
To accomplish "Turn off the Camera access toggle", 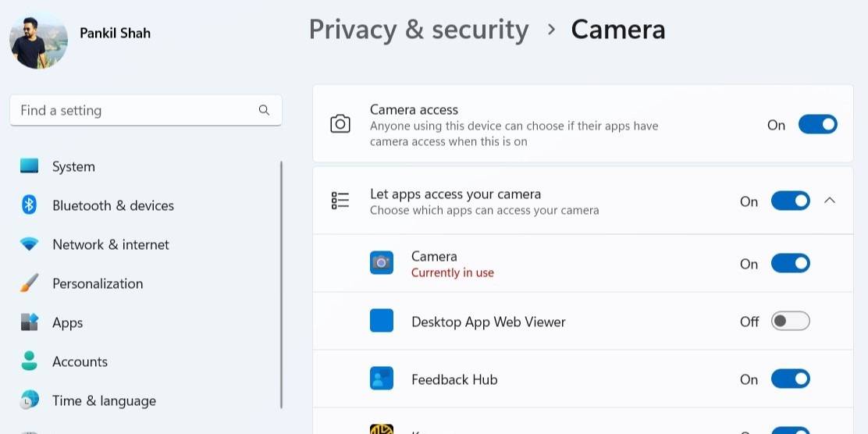I will pos(817,125).
